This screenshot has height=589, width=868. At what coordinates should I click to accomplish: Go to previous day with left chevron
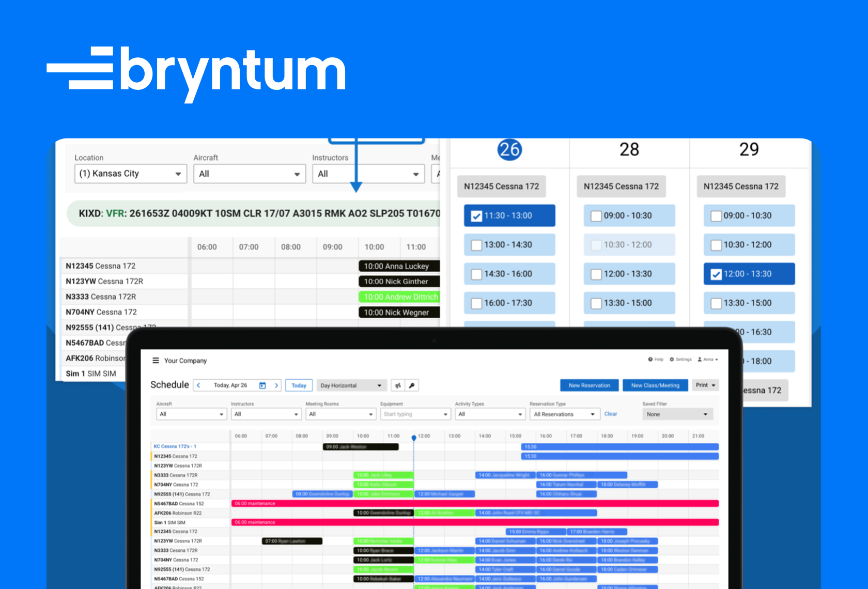tap(199, 385)
